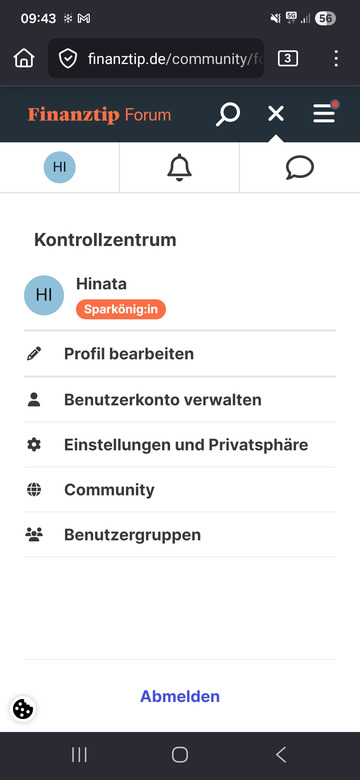Open the browser three-dot menu

(x=337, y=58)
